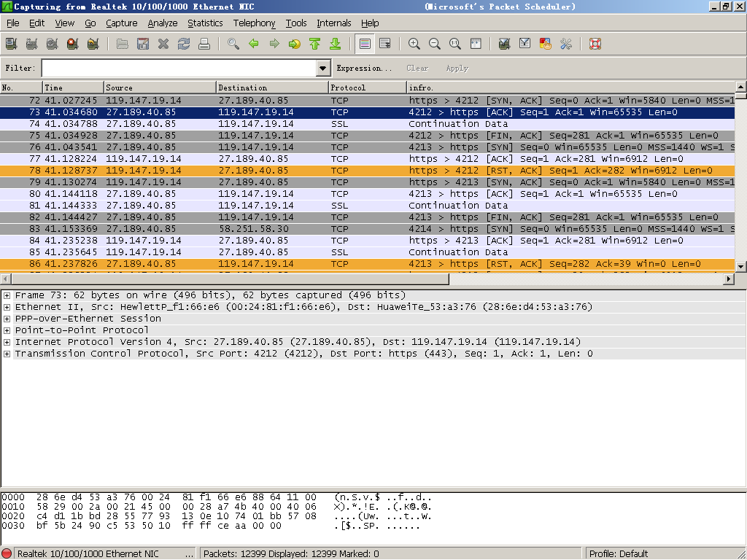Viewport: 747px width, 560px height.
Task: Reset zoom to normal size
Action: click(x=455, y=44)
